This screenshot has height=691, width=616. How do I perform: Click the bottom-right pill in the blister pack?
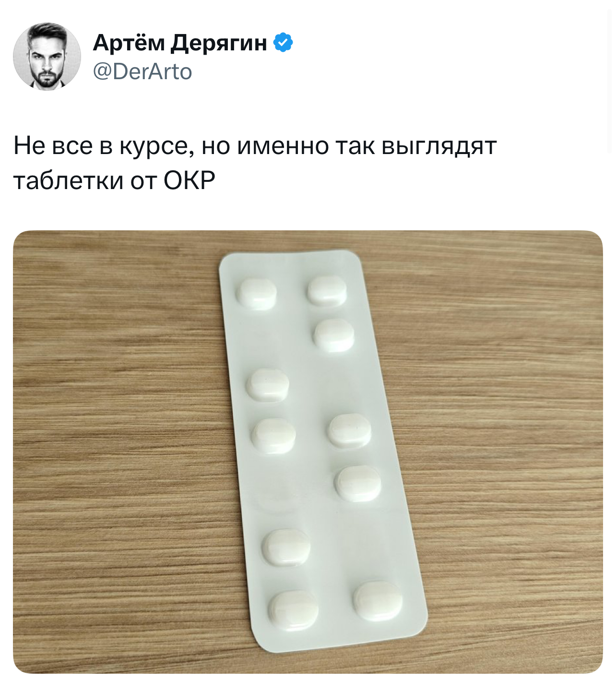378,601
